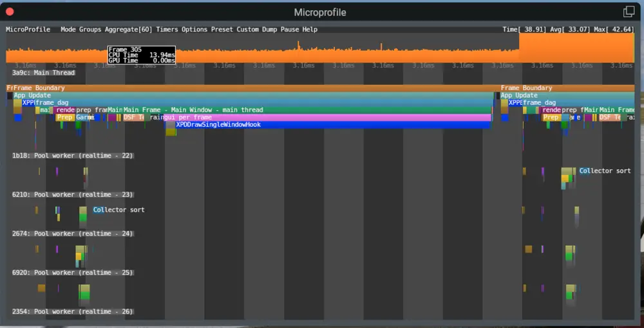Open the Groups menu

click(x=90, y=30)
